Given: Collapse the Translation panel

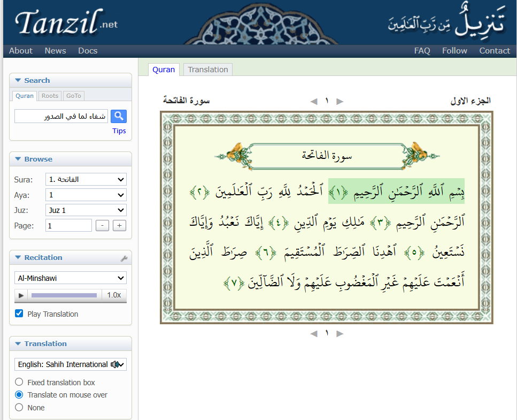Looking at the screenshot, I should coord(18,343).
